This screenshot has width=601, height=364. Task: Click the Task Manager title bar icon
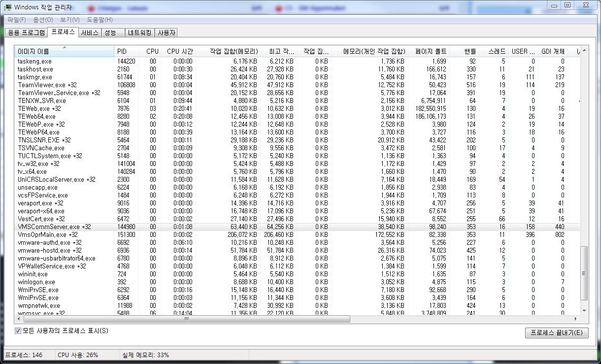[8, 7]
